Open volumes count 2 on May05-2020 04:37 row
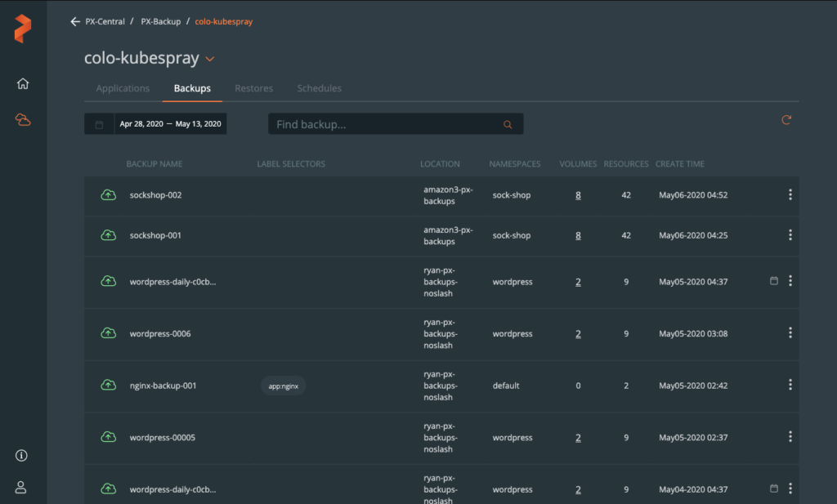Image resolution: width=837 pixels, height=504 pixels. pos(578,282)
